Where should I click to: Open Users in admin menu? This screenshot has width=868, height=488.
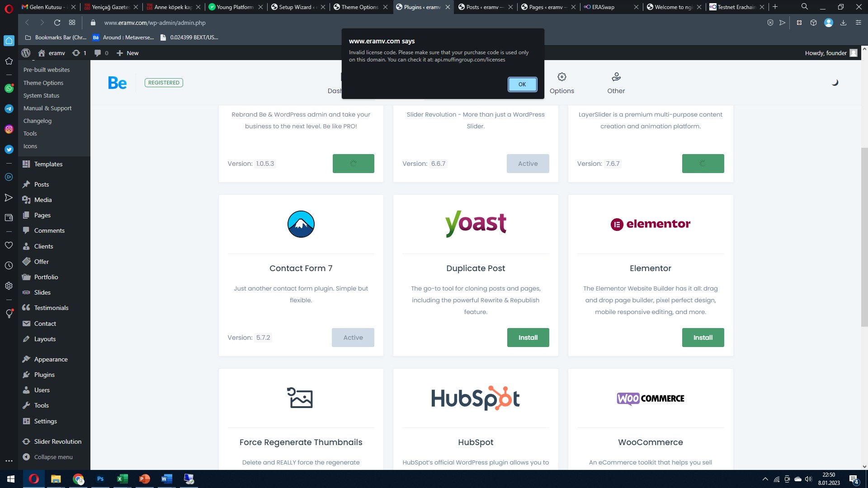pos(42,390)
